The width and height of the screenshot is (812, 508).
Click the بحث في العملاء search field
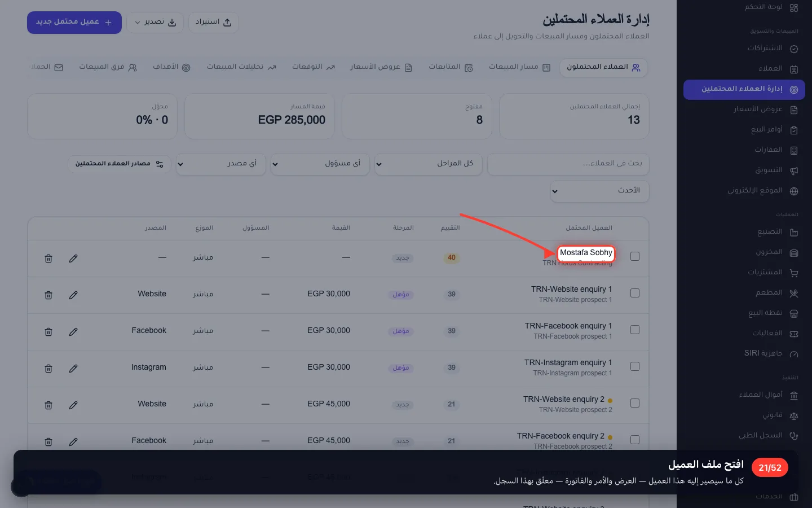tap(568, 164)
